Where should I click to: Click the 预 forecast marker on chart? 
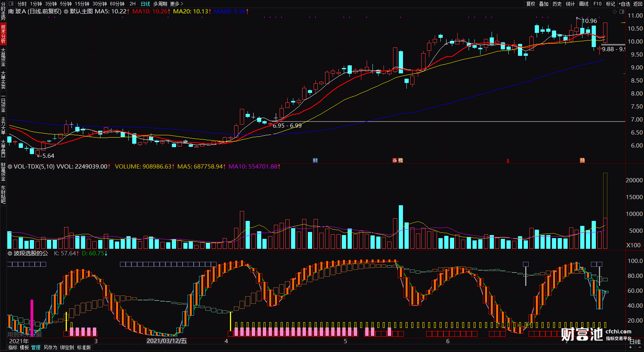point(582,161)
